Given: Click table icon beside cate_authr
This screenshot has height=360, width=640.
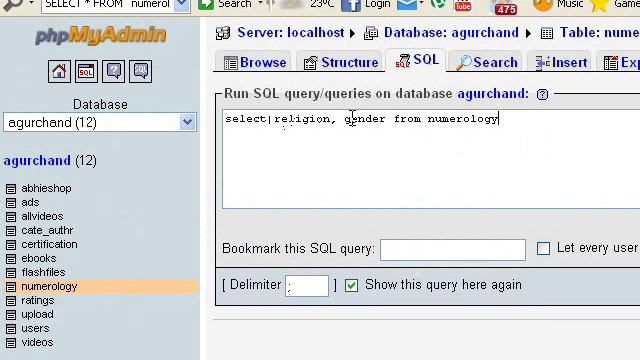Looking at the screenshot, I should click(x=11, y=231).
